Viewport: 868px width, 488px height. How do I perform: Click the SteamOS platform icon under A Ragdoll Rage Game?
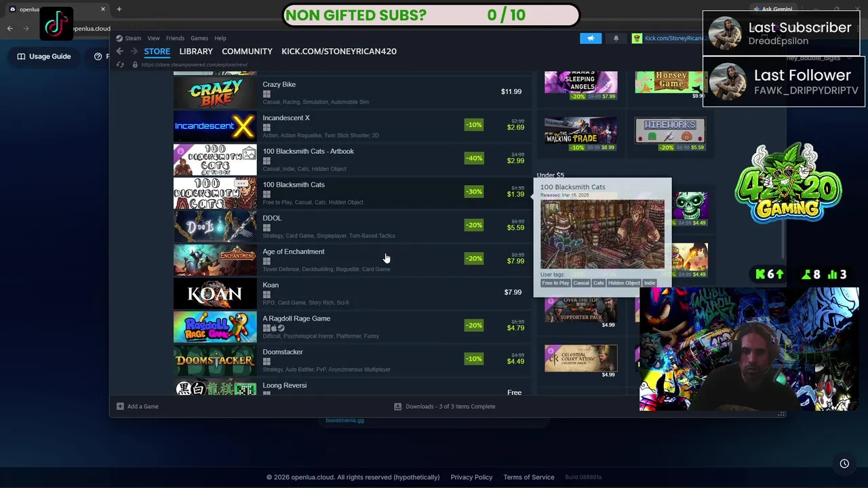pos(281,328)
